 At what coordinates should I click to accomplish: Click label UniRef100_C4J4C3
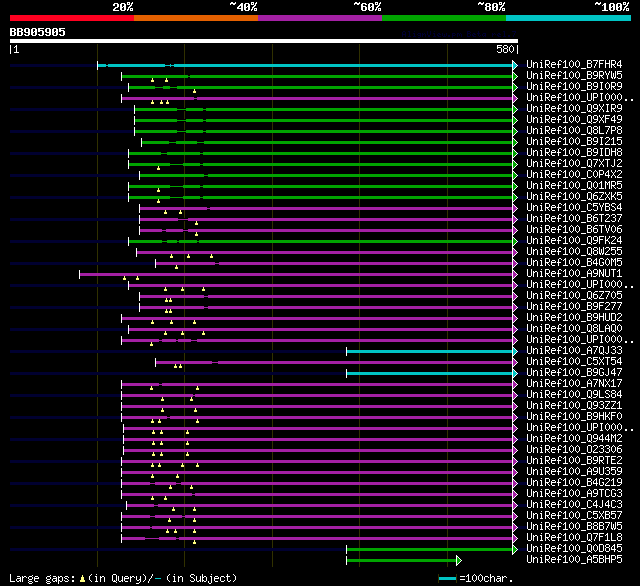click(x=574, y=505)
